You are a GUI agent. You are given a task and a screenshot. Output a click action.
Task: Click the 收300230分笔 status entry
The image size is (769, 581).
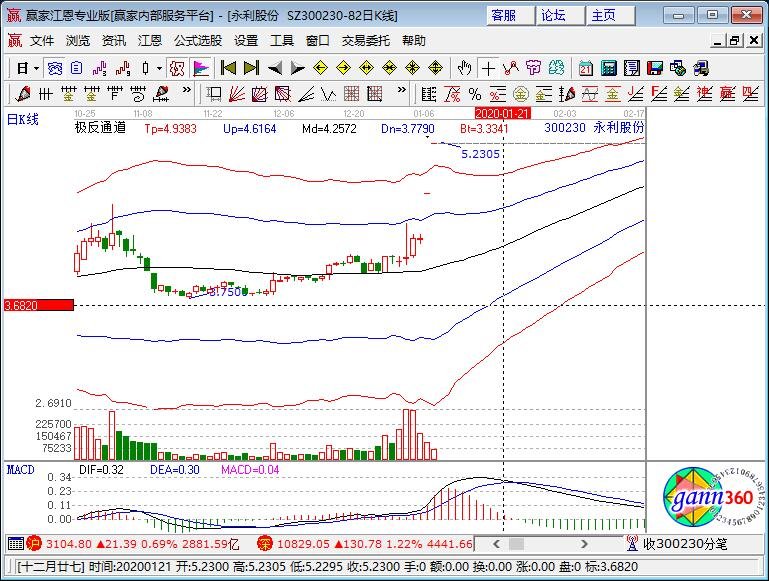pyautogui.click(x=685, y=544)
